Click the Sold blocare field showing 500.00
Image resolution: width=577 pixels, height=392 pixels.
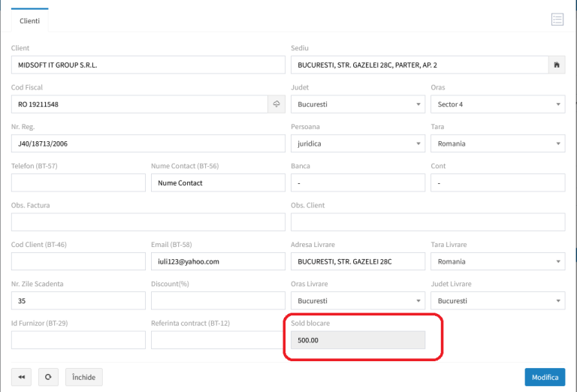357,340
